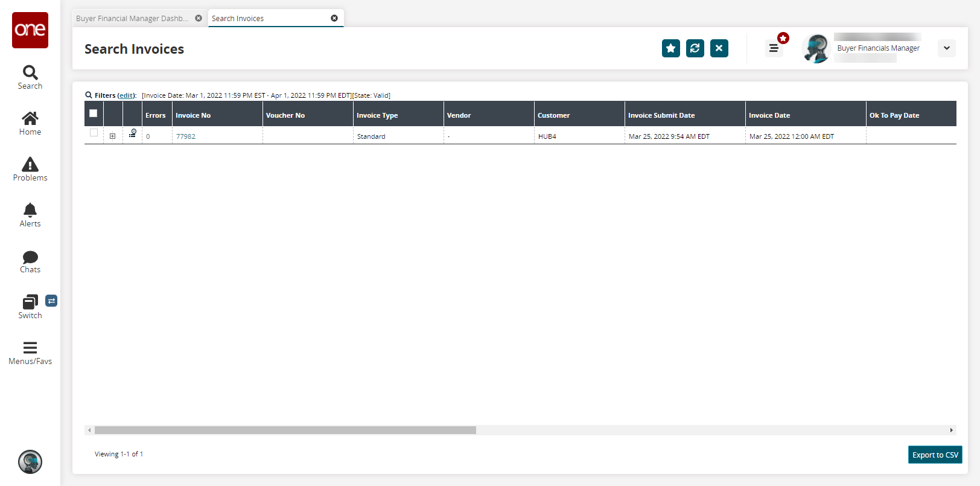The image size is (980, 486).
Task: Close the Search Invoices tab
Action: coord(334,18)
